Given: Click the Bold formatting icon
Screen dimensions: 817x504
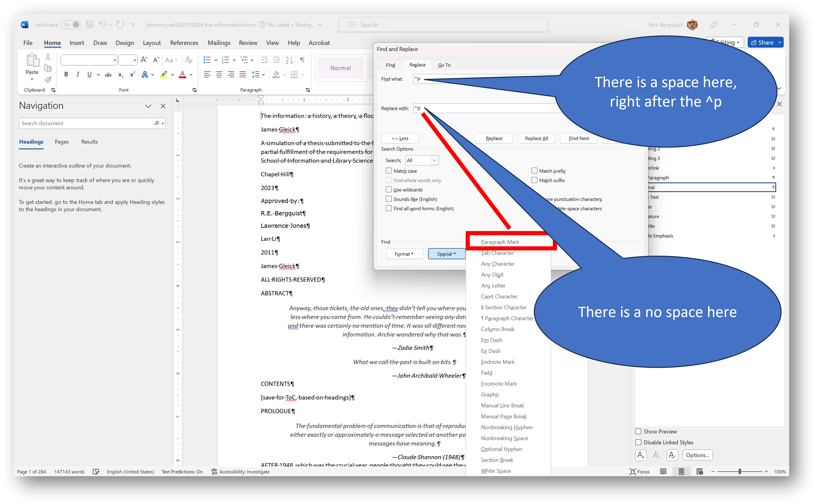Looking at the screenshot, I should [x=66, y=74].
